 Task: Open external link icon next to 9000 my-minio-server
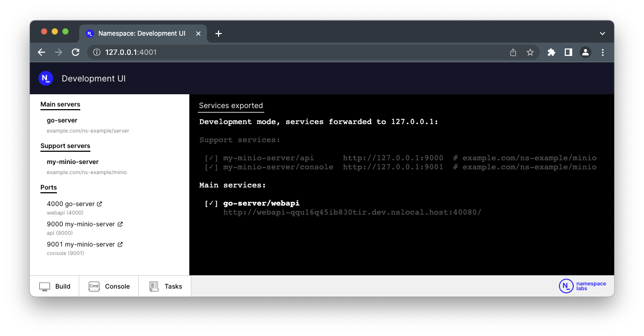[120, 224]
